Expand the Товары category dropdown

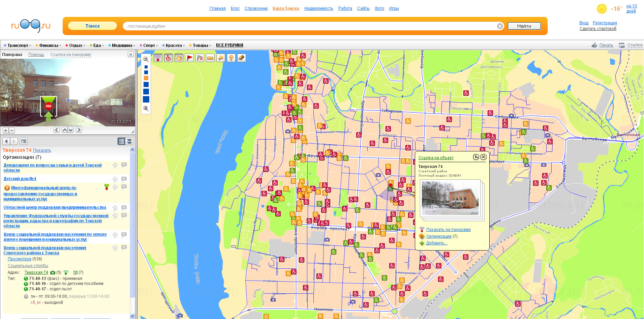[x=200, y=45]
